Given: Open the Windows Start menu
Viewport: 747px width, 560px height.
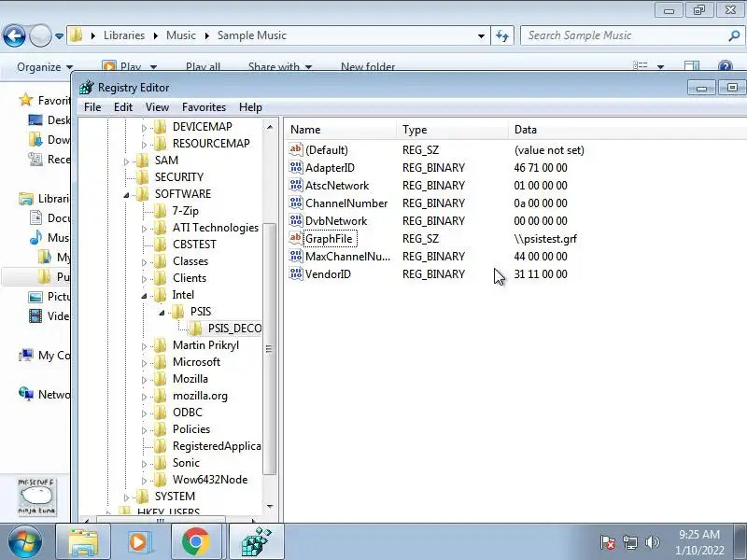Looking at the screenshot, I should coord(25,542).
